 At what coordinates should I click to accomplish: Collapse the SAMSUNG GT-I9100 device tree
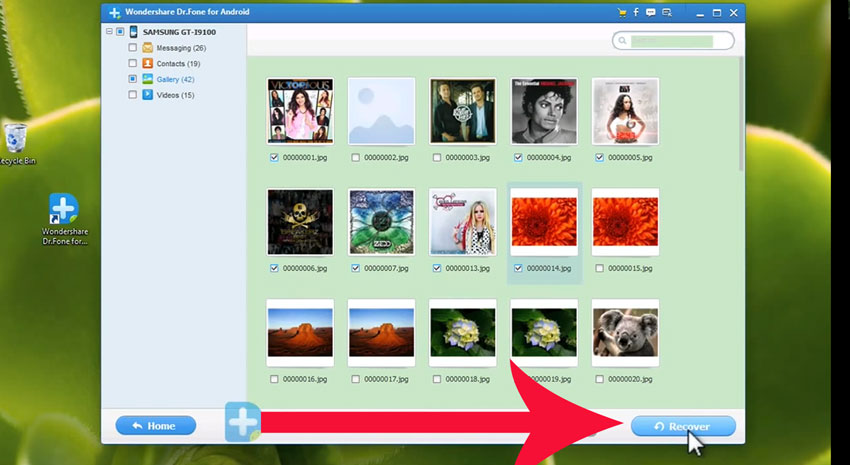pos(110,32)
